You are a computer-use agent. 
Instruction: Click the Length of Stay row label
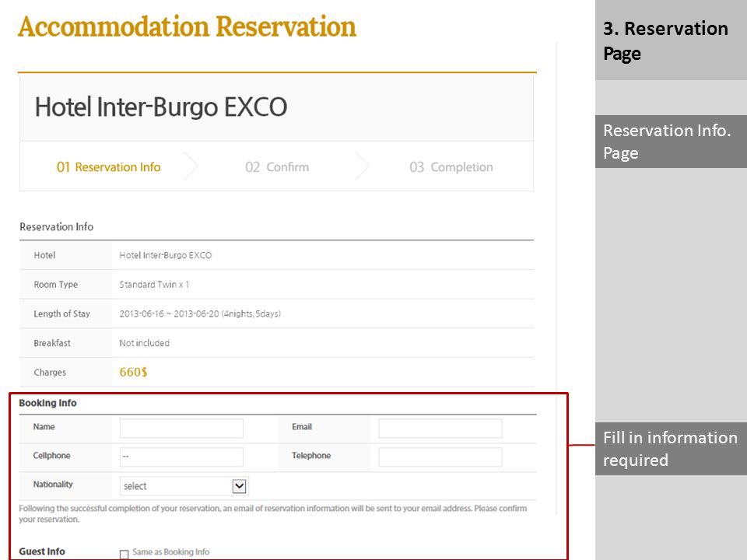(x=62, y=313)
